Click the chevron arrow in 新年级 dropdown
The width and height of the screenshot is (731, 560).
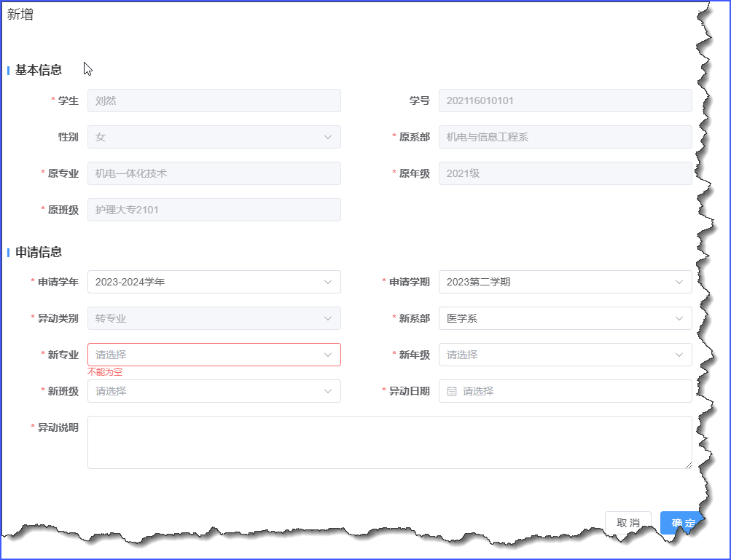click(x=679, y=355)
